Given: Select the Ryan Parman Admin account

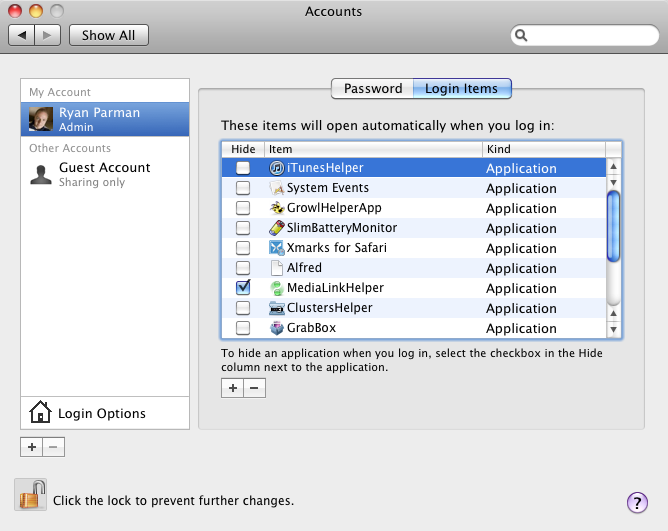Looking at the screenshot, I should [105, 119].
